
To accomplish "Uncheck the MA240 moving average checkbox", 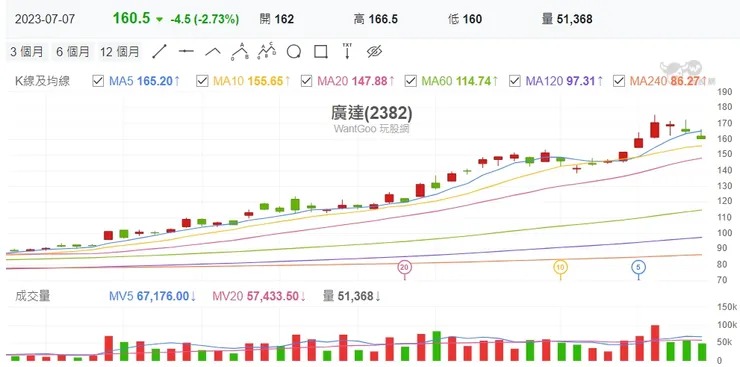I will point(619,81).
